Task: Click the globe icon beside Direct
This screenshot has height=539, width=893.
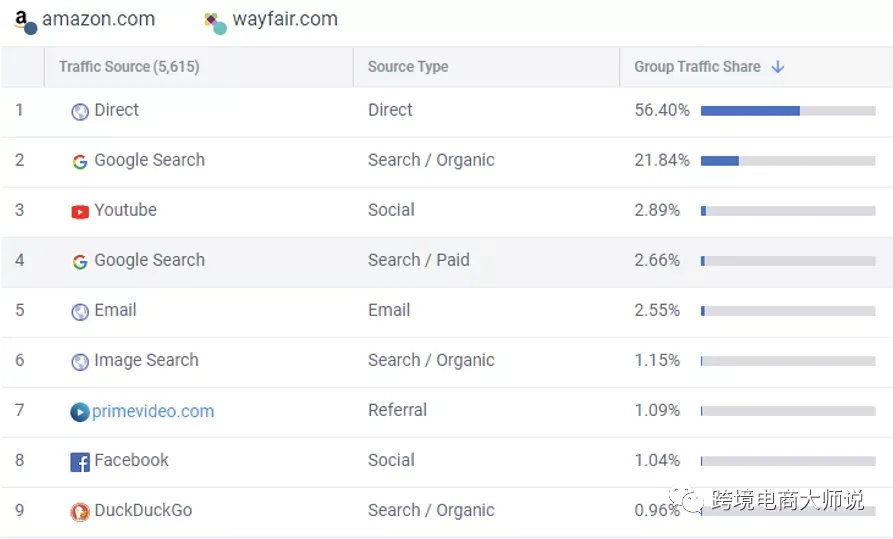Action: (80, 112)
